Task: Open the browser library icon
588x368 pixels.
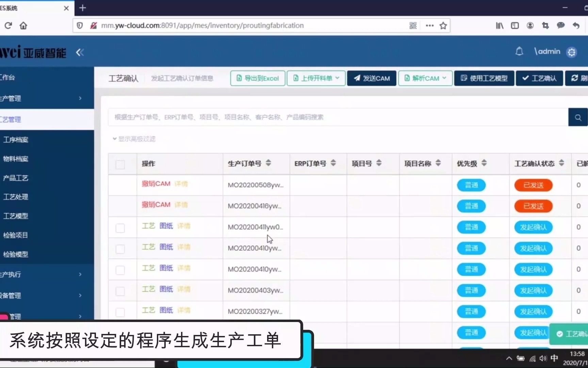Action: [500, 26]
